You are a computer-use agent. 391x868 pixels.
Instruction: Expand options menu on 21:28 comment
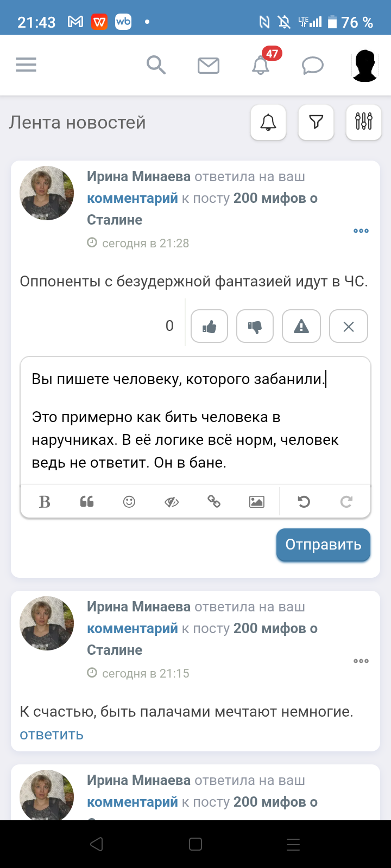[361, 231]
